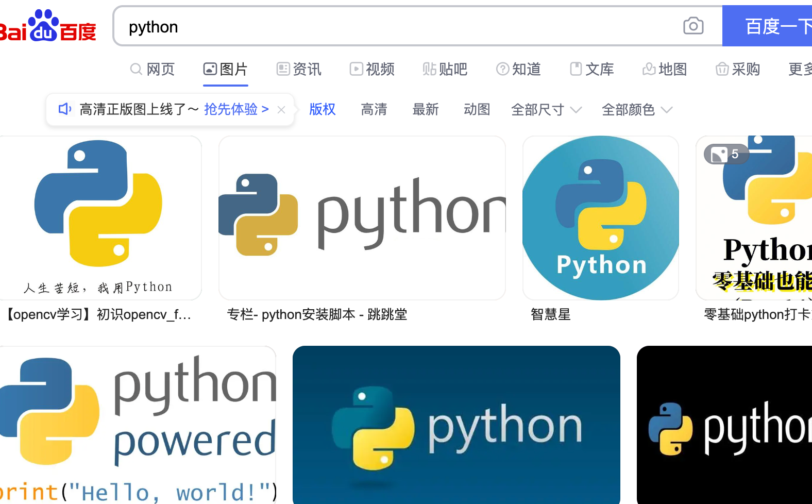Filter images by 动图
The width and height of the screenshot is (812, 504).
477,109
